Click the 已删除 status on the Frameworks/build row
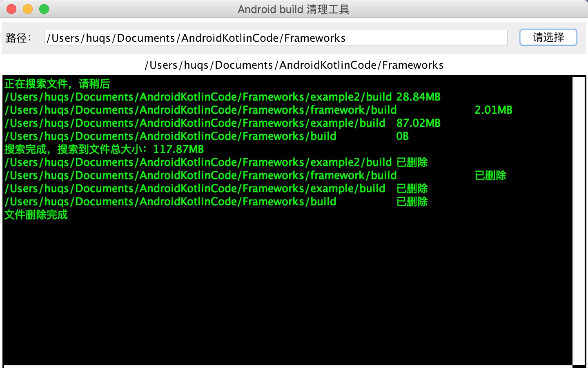The image size is (588, 368). (x=412, y=202)
